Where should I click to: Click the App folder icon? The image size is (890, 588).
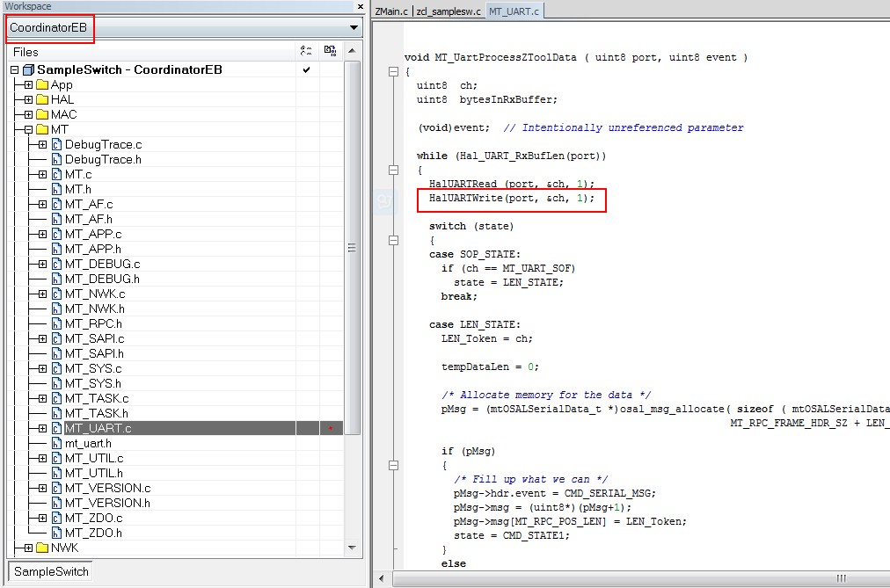click(42, 85)
